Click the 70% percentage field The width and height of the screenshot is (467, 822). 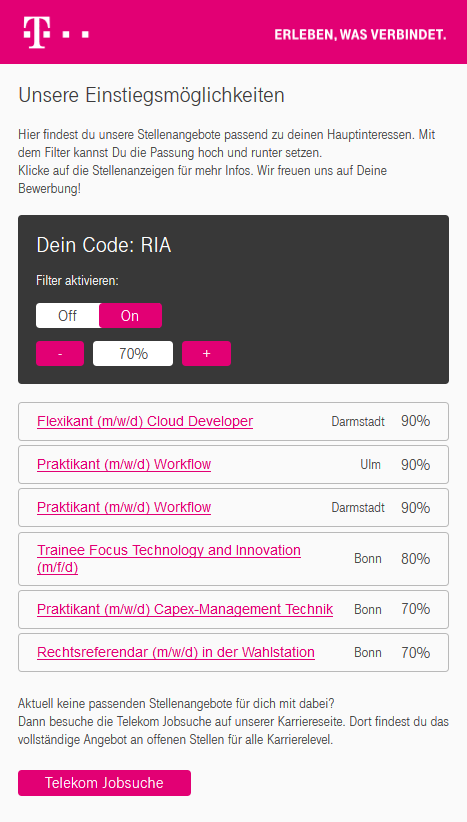(x=133, y=353)
